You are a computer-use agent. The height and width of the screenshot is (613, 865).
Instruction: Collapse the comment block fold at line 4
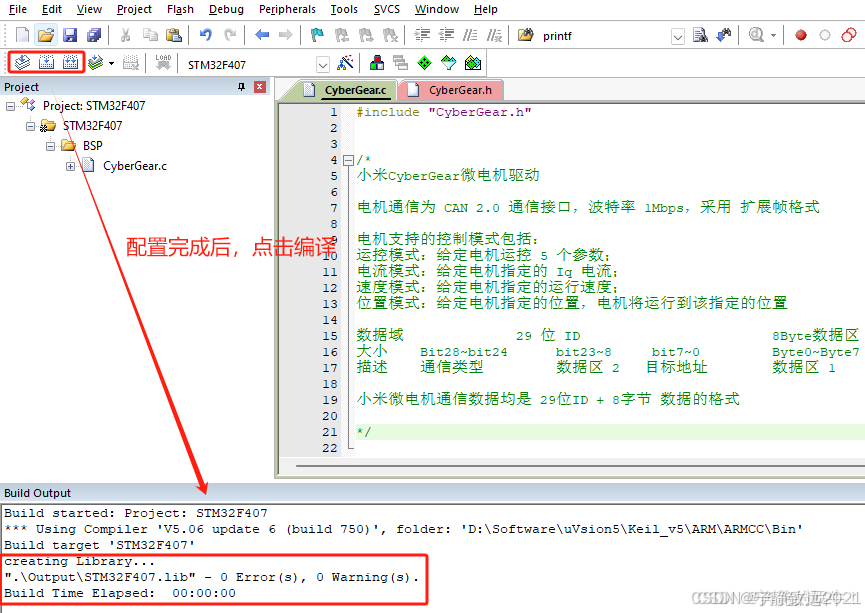click(348, 161)
